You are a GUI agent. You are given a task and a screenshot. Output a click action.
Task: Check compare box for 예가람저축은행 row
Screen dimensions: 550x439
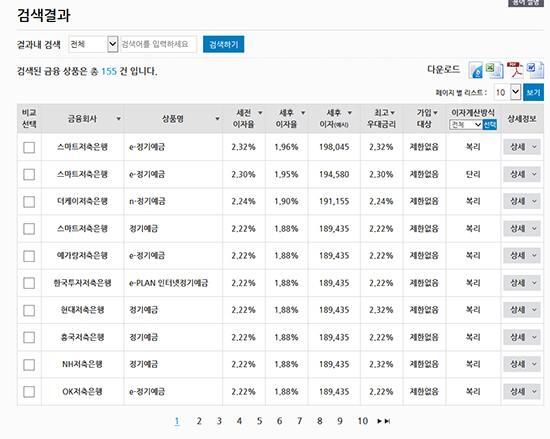(x=29, y=256)
